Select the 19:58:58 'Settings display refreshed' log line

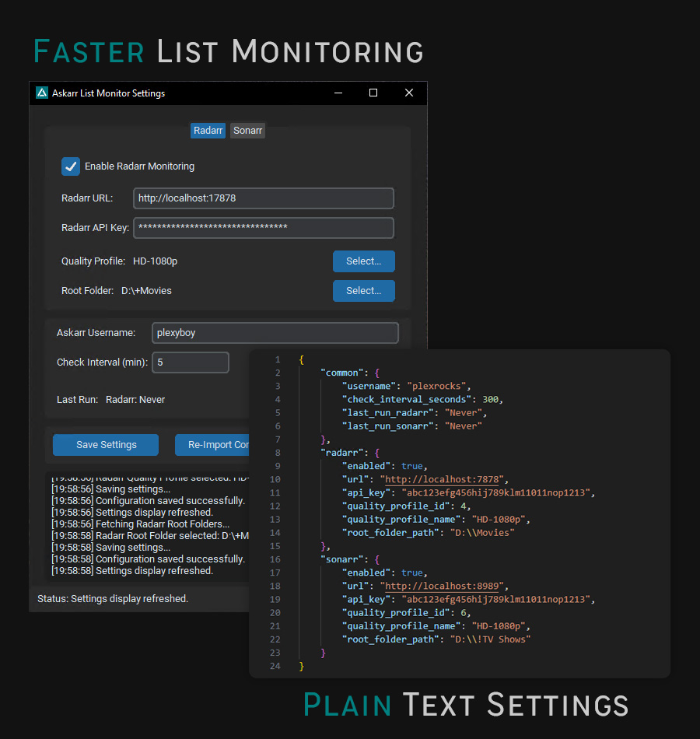(x=132, y=571)
